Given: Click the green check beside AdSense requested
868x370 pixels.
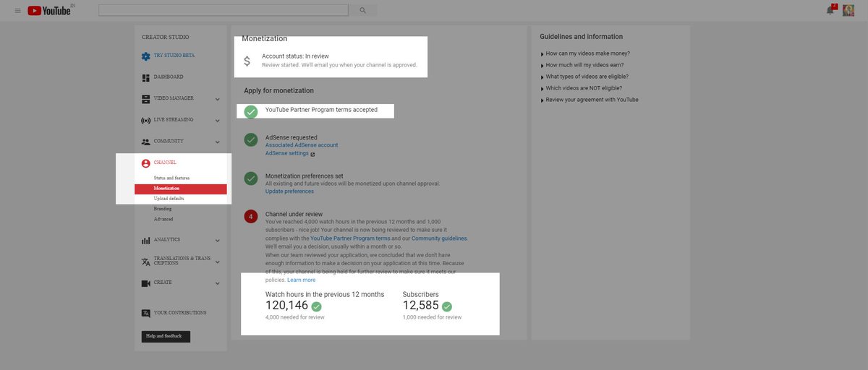Looking at the screenshot, I should pos(251,140).
